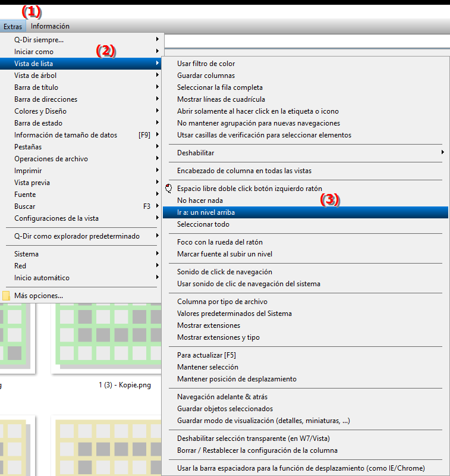Toggle Usar sonido de clic de navegación del sistema

306,284
